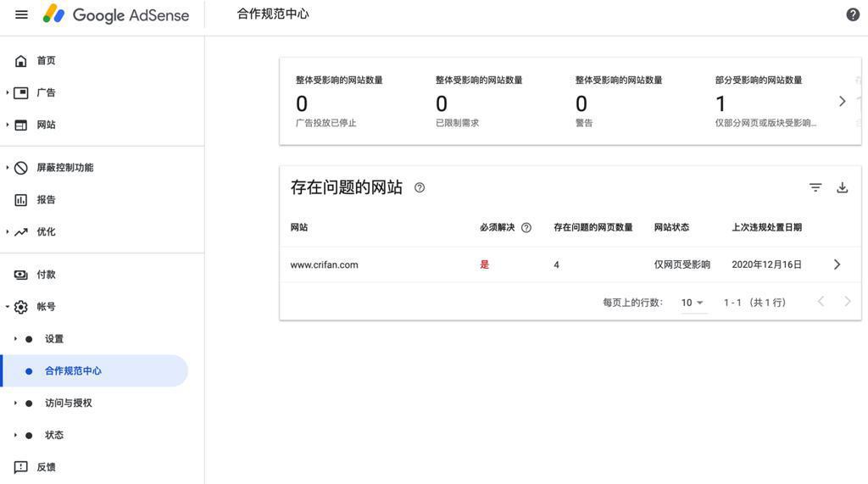868x484 pixels.
Task: Click the 仅网页受影响 status cell
Action: (x=682, y=264)
